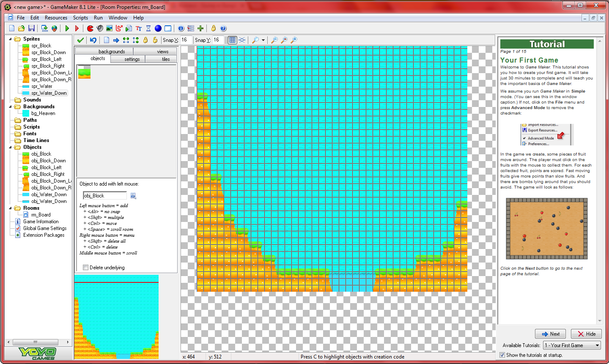
Task: Click the Next tutorial button
Action: pos(550,334)
